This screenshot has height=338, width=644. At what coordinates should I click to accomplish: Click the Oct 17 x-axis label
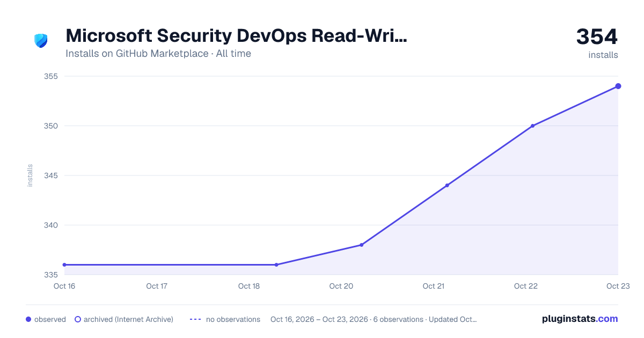(157, 286)
